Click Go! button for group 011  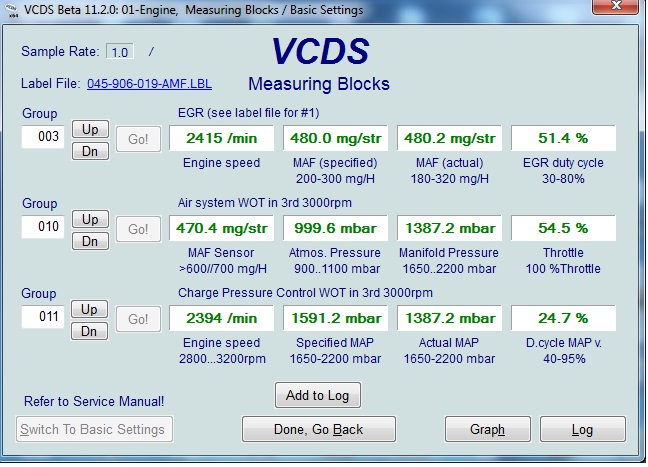click(138, 319)
